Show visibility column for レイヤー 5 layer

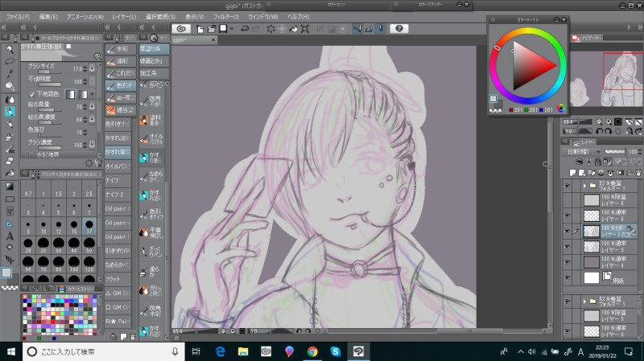coord(568,199)
